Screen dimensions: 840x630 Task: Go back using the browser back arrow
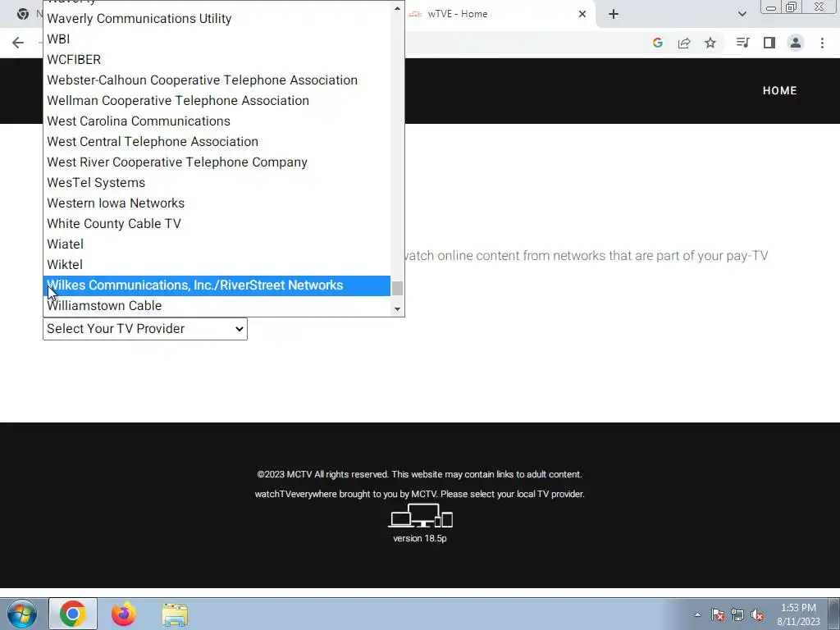pyautogui.click(x=18, y=43)
